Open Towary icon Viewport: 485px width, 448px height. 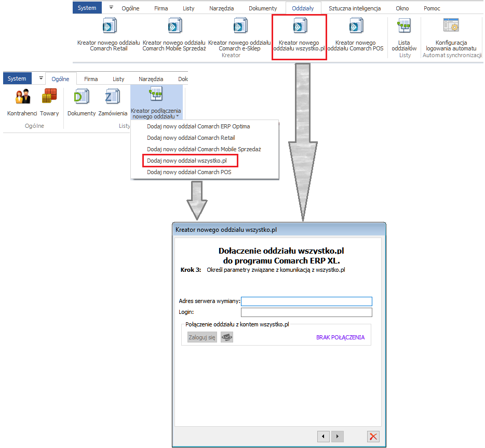coord(49,102)
